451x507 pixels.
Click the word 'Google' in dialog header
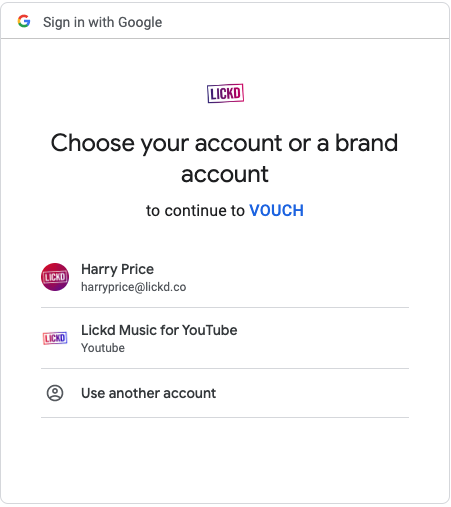(140, 23)
